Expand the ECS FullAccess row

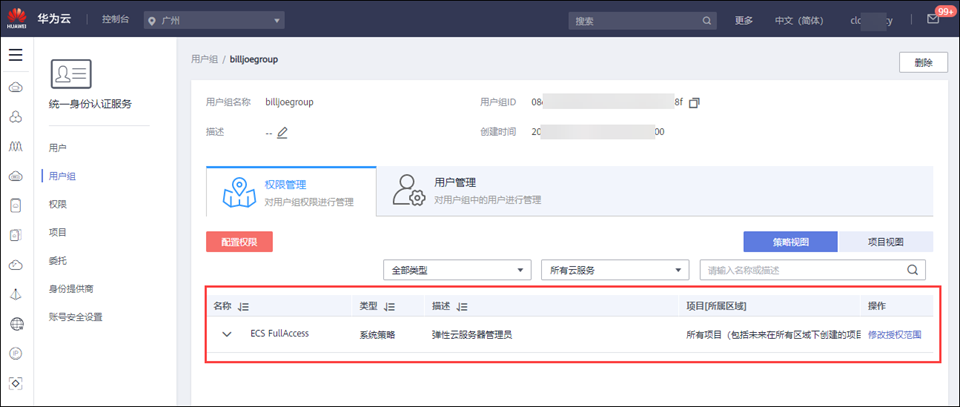pos(227,334)
